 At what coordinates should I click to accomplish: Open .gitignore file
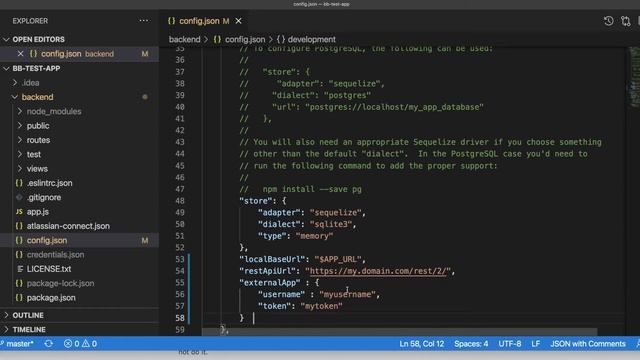click(44, 197)
